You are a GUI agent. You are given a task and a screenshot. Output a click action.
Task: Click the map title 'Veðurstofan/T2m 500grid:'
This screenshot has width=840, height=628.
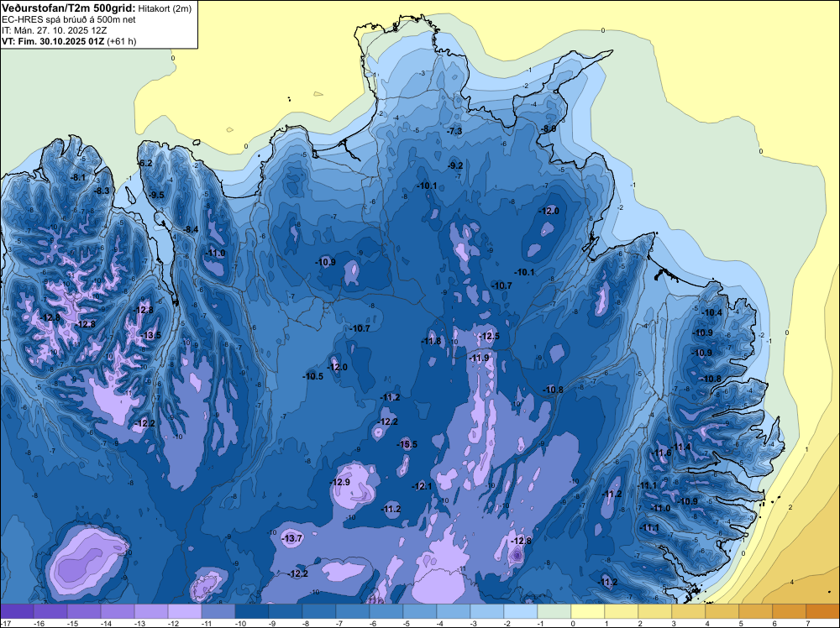(69, 8)
